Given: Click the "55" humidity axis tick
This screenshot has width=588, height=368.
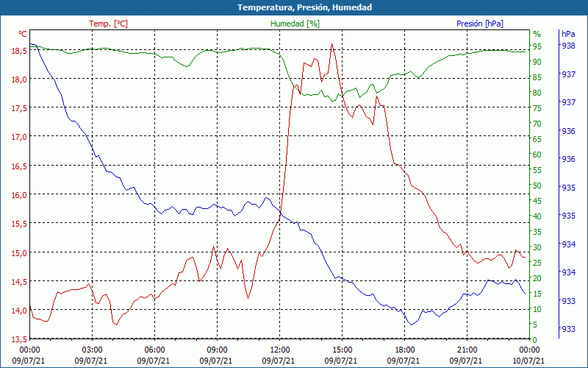Looking at the screenshot, I should click(537, 170).
